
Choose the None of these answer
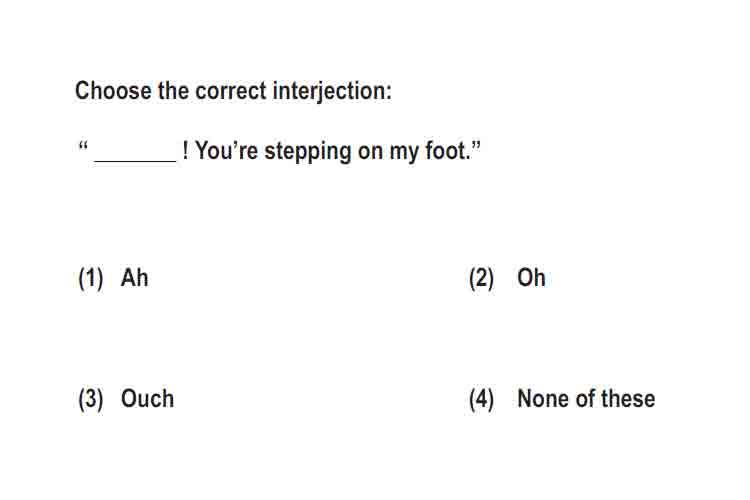pos(586,399)
